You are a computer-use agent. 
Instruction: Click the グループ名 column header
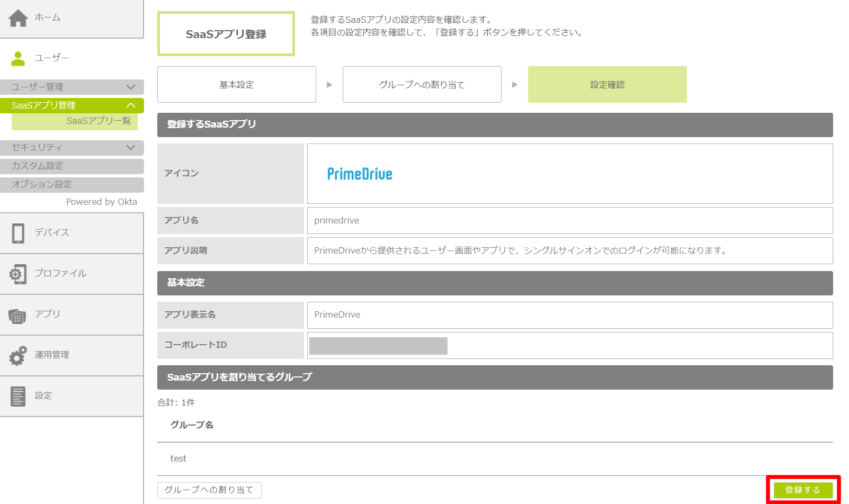pyautogui.click(x=192, y=425)
